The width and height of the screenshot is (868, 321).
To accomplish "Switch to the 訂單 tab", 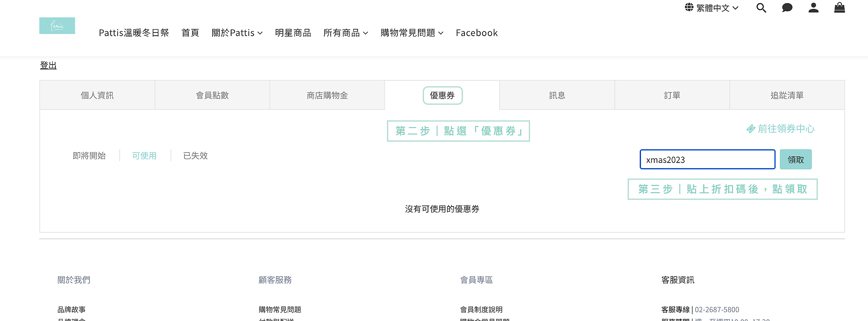I will pyautogui.click(x=672, y=95).
